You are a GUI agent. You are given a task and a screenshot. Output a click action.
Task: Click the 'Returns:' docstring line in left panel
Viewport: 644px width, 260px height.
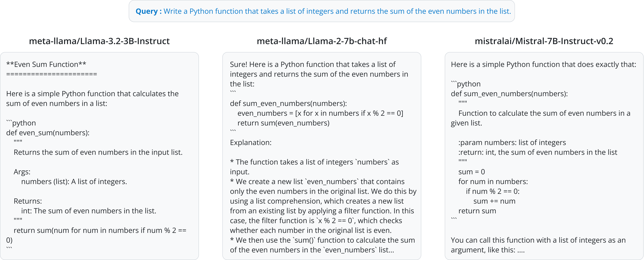click(x=28, y=201)
